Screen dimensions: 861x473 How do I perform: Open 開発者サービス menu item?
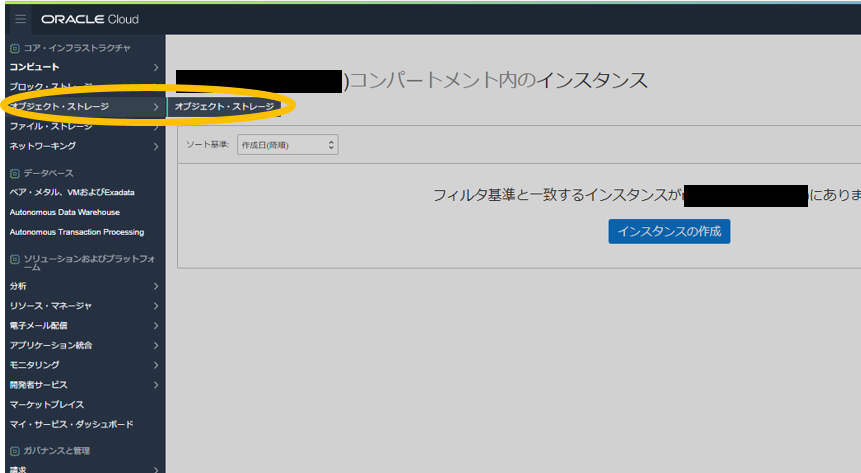coord(38,385)
